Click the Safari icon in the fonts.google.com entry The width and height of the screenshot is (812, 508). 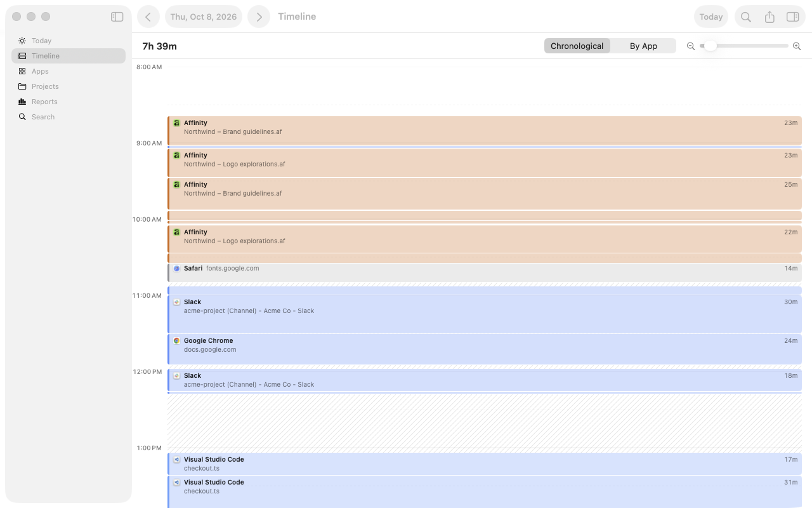coord(177,269)
